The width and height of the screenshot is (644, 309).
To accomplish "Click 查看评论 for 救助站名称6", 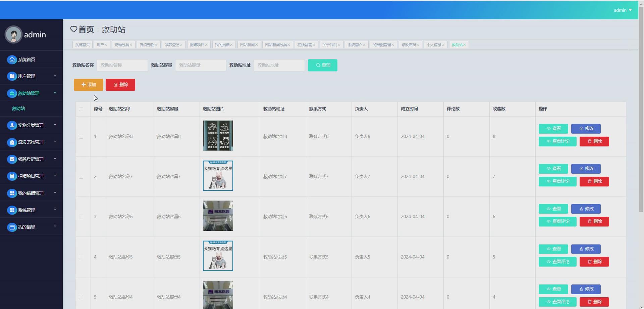I will pos(557,222).
